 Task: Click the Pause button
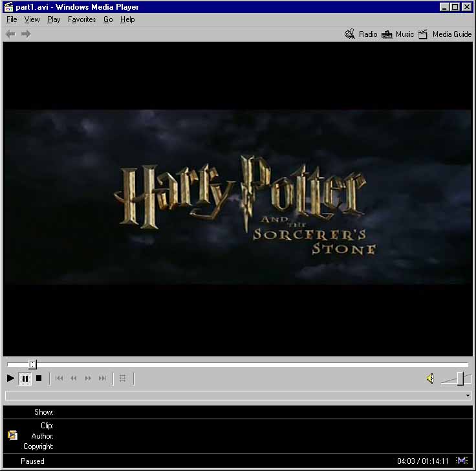[x=25, y=378]
